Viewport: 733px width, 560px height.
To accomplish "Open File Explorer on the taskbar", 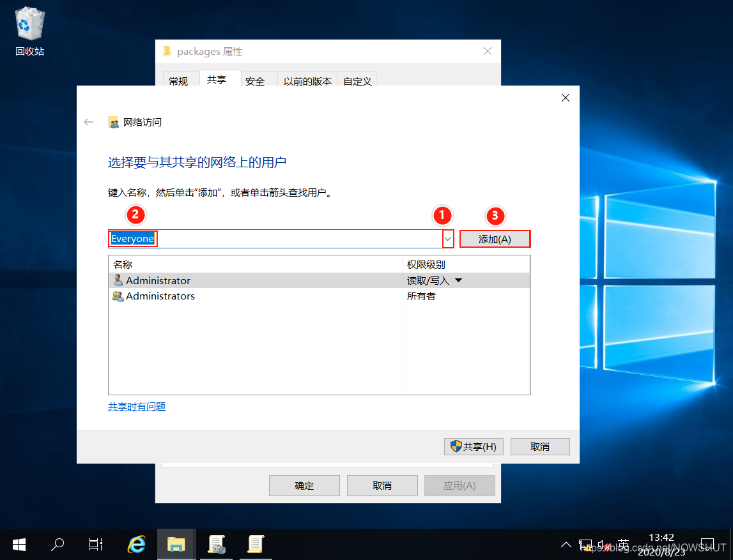I will coord(176,545).
